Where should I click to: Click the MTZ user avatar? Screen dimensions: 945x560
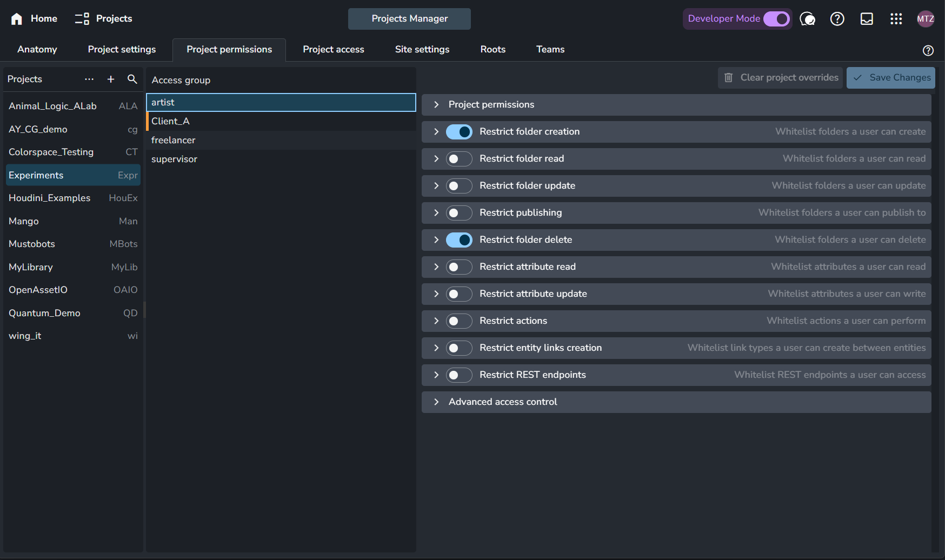click(925, 19)
